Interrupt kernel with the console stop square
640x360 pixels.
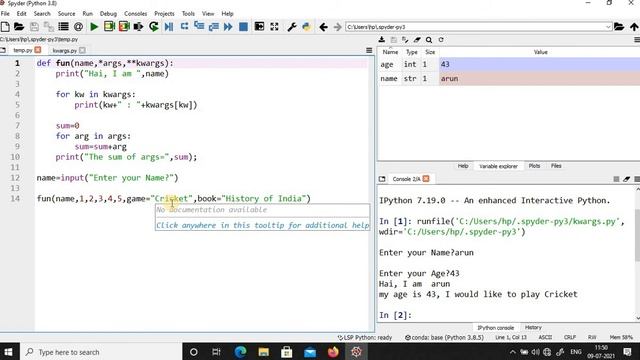616,179
